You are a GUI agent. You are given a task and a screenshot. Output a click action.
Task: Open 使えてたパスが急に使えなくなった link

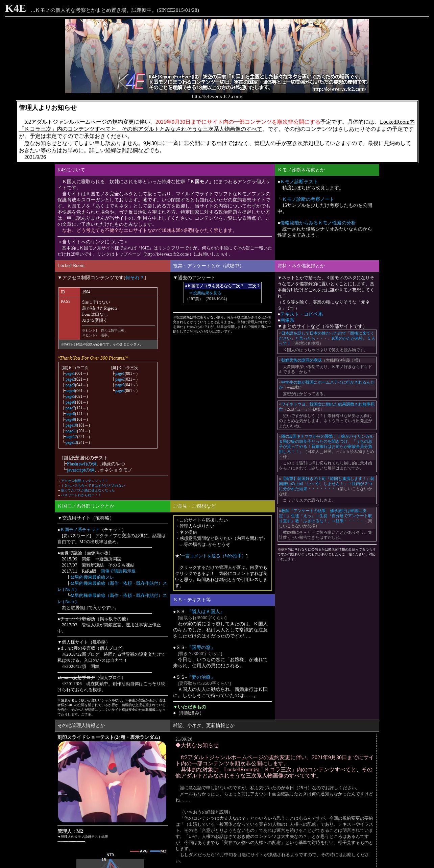tap(88, 490)
